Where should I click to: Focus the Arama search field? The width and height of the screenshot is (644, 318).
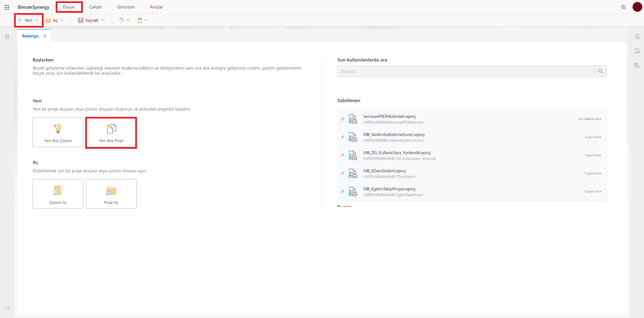[466, 71]
